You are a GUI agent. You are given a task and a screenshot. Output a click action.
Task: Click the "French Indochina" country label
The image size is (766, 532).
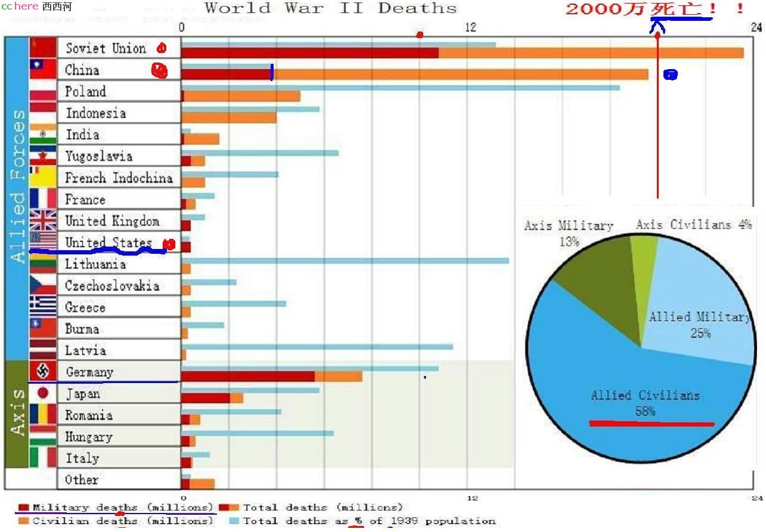point(119,178)
